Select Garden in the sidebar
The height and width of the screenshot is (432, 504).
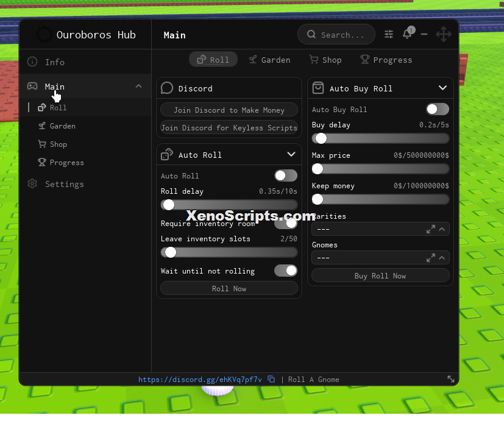point(85,126)
